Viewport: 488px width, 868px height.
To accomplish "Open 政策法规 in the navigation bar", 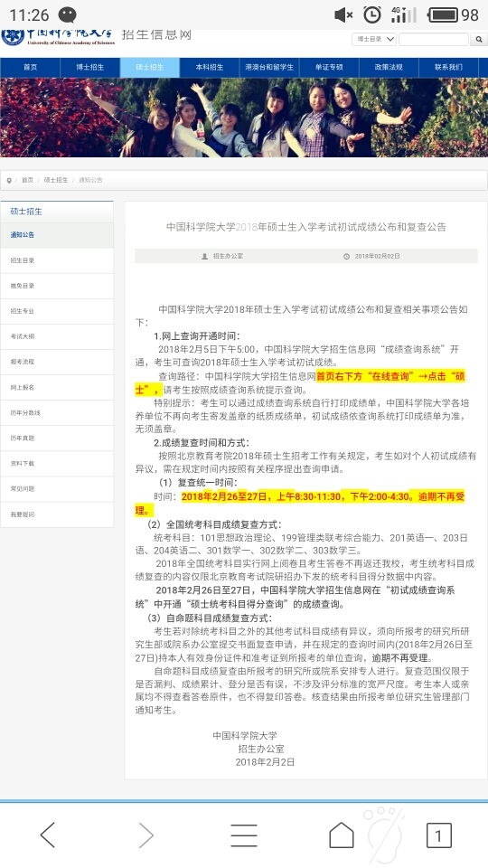I will (x=389, y=68).
